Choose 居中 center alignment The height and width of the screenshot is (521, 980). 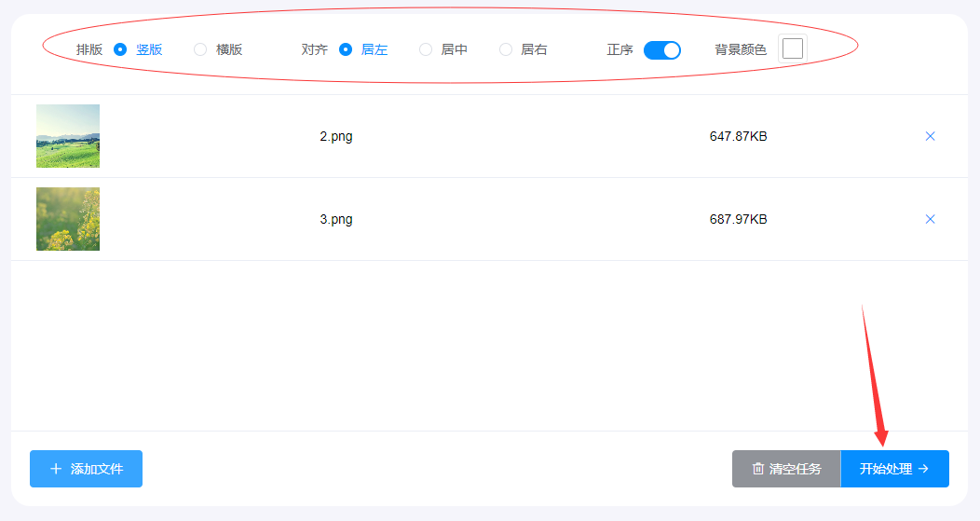426,49
